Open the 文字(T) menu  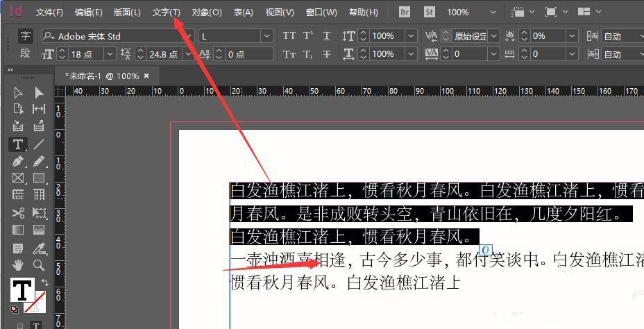point(167,12)
